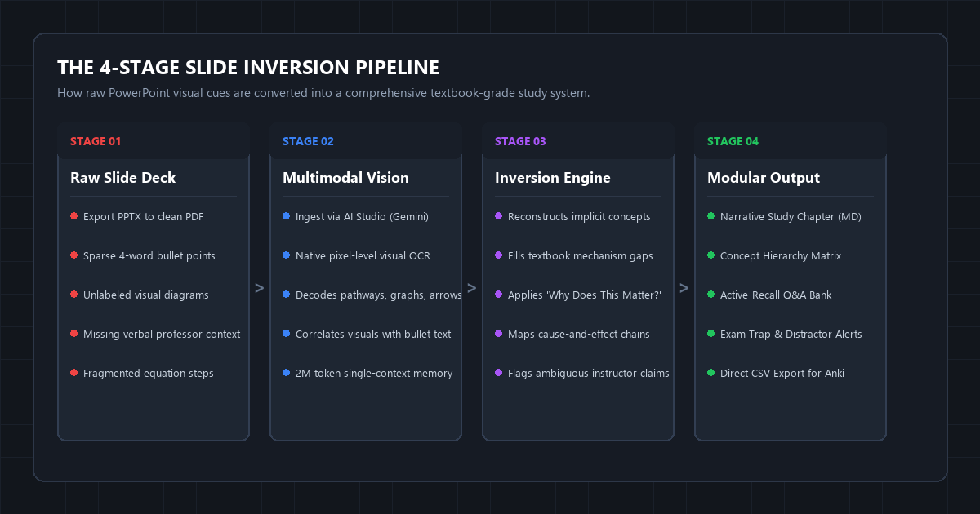Click 'Narrative Study Chapter (MD)' text
Screen dimensions: 980x514
point(791,217)
